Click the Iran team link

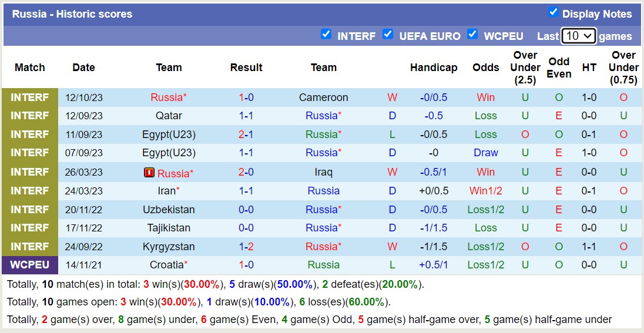(x=167, y=191)
